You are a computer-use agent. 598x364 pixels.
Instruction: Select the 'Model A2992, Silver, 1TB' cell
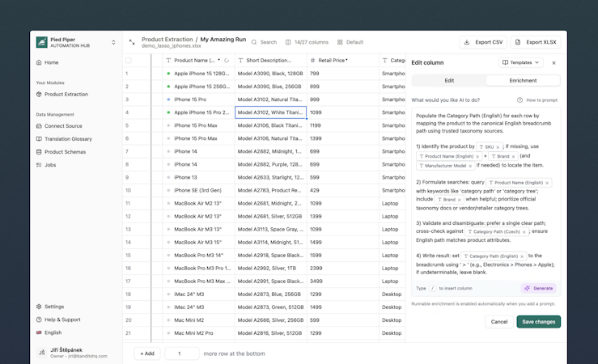271,268
